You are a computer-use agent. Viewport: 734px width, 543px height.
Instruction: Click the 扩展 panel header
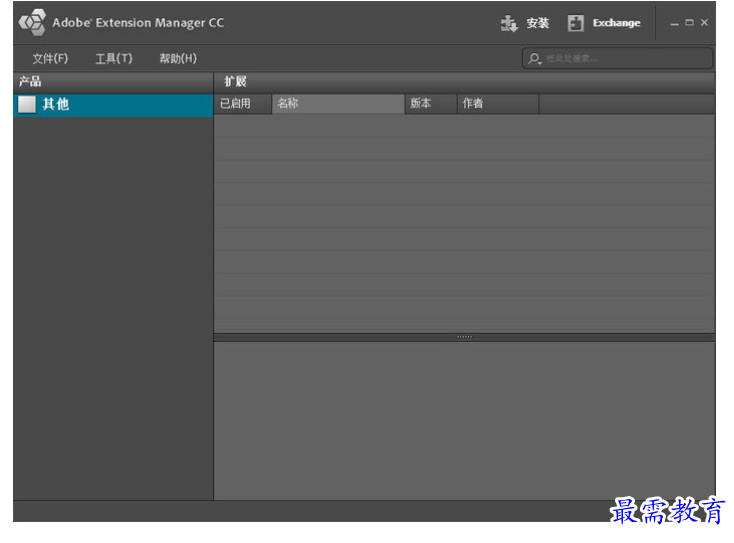pos(464,82)
